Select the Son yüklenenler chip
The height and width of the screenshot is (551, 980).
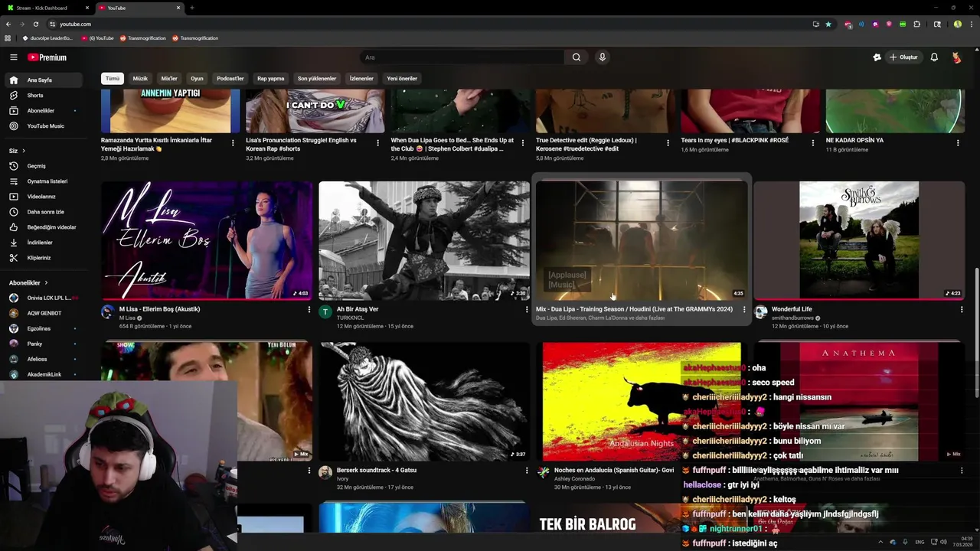point(317,78)
